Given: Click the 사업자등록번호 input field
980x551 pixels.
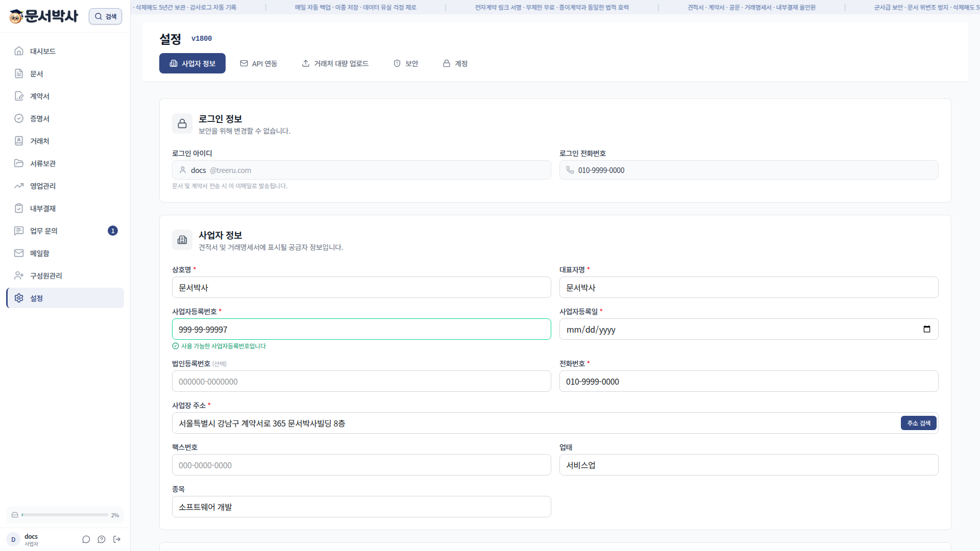Looking at the screenshot, I should [x=361, y=329].
